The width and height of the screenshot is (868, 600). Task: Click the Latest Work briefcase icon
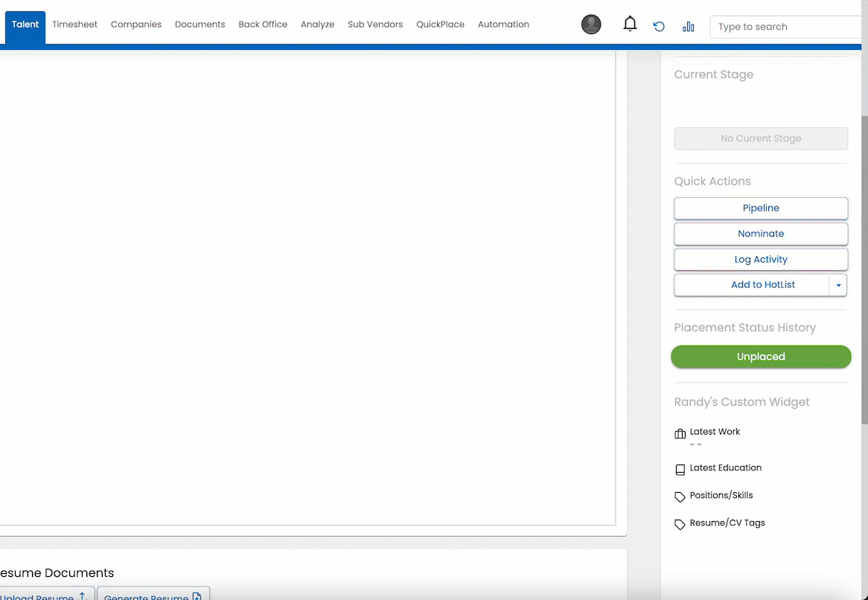[680, 434]
